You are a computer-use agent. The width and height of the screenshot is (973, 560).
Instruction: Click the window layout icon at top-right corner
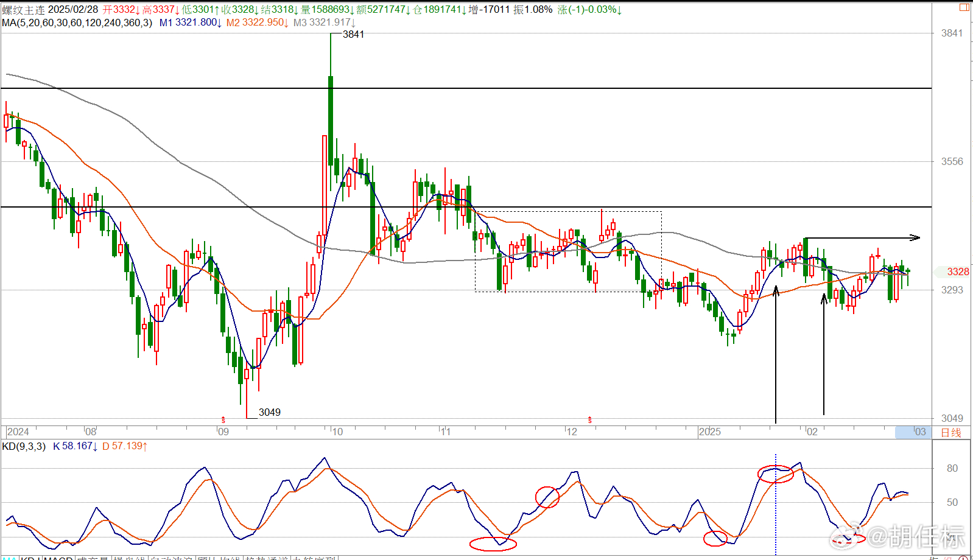click(964, 7)
